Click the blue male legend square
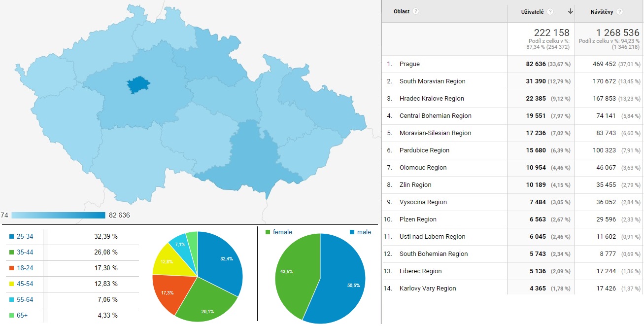The image size is (644, 326). tap(352, 232)
